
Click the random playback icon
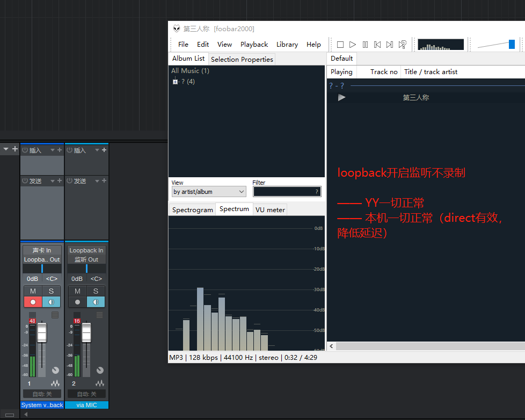point(403,45)
